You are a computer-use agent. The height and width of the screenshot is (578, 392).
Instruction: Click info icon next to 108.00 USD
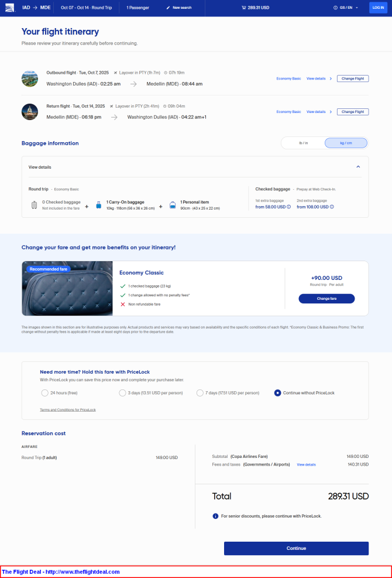point(332,207)
